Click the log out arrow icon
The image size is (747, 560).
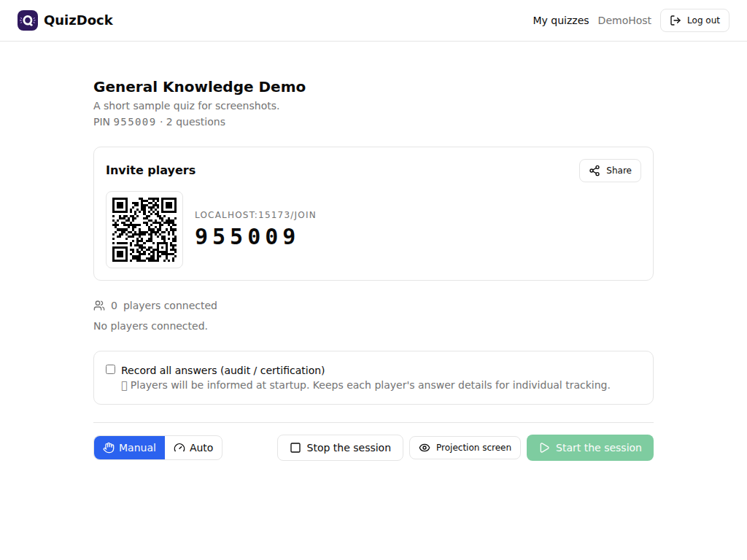pyautogui.click(x=675, y=20)
